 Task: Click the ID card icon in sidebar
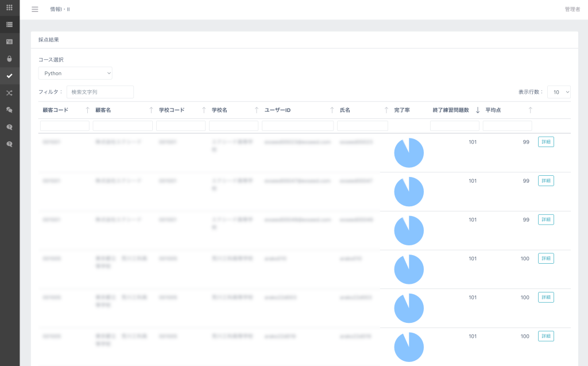(9, 42)
